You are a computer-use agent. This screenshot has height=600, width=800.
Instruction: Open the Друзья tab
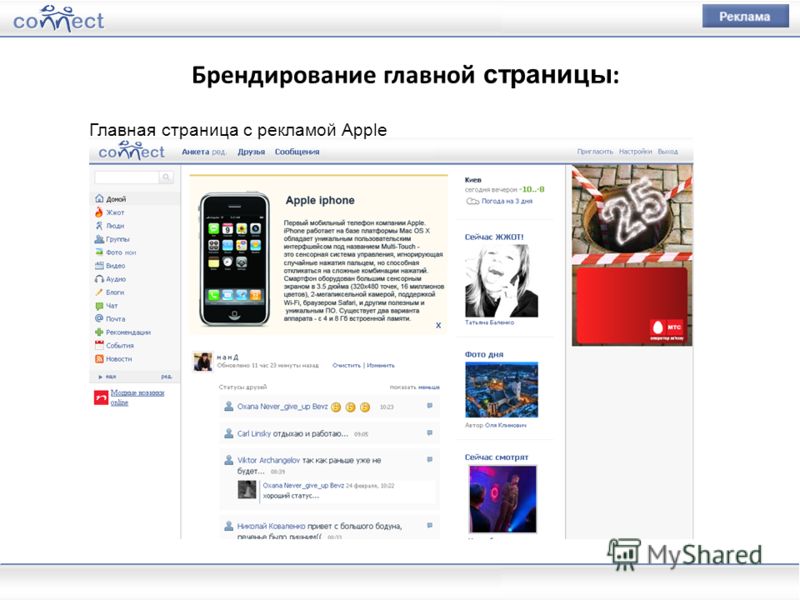(251, 152)
